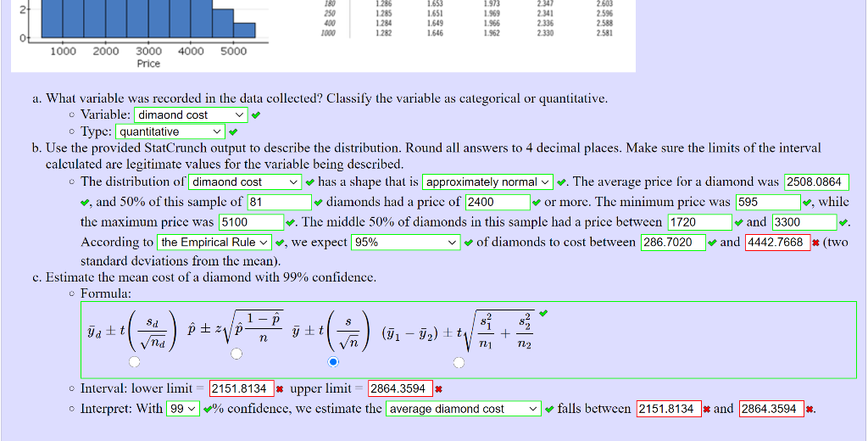
Task: Select the two-sample means formula radio button
Action: [459, 362]
